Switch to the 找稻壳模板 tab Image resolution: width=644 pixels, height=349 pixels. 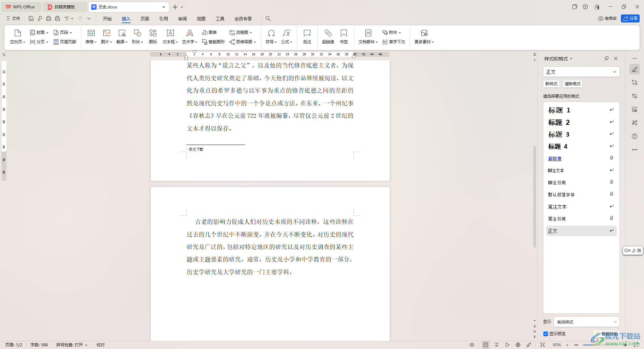coord(65,7)
